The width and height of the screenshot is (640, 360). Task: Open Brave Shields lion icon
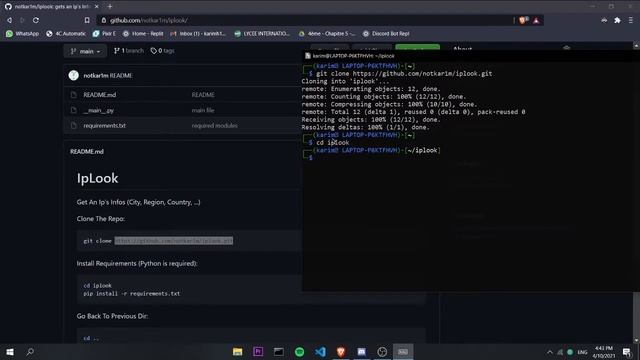point(522,20)
